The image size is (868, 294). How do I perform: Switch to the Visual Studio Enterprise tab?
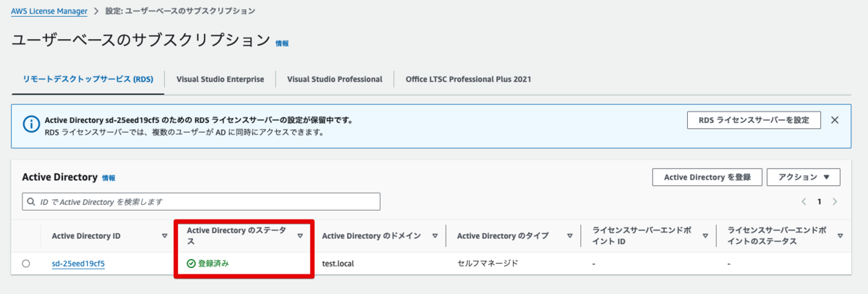tap(220, 79)
